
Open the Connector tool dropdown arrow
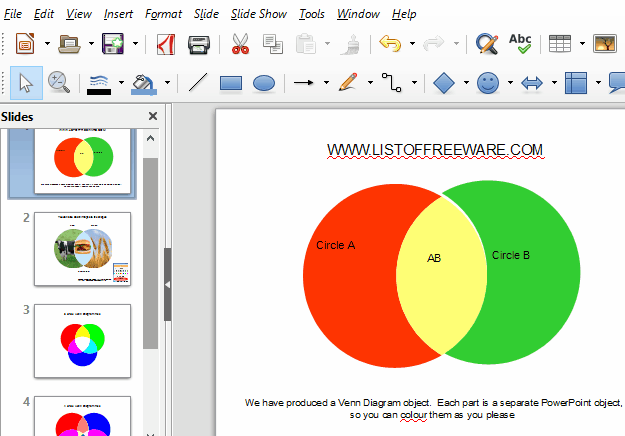[x=415, y=82]
